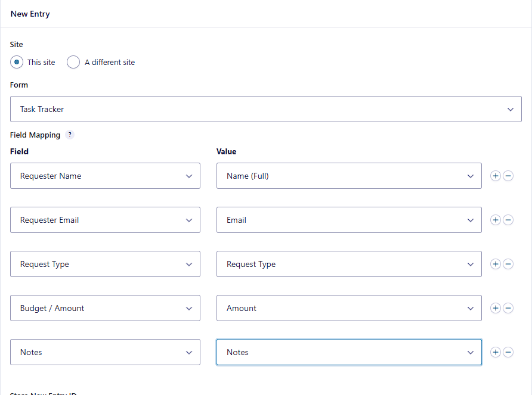
Task: Add a mapping row after Requester Name
Action: click(x=496, y=176)
